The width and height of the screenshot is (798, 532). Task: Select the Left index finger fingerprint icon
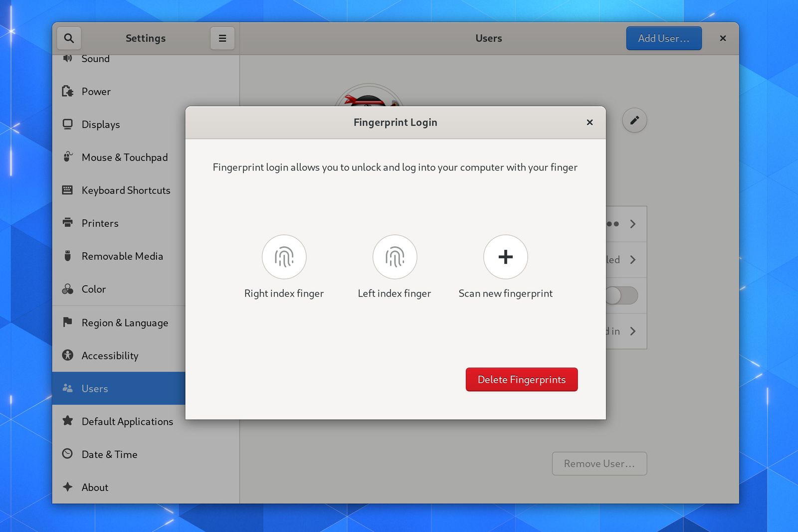tap(395, 257)
